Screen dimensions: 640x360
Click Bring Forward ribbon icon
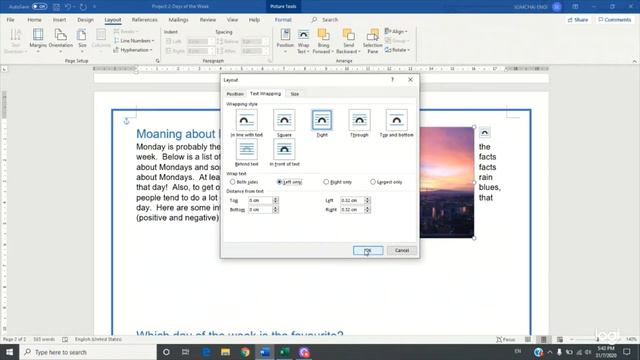point(323,41)
